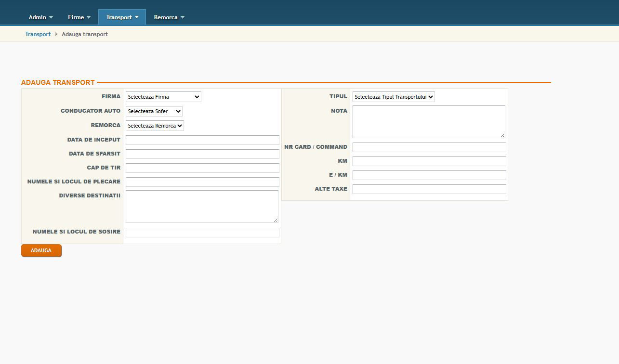Open the Firme menu
Viewport: 619px width, 364px height.
pyautogui.click(x=79, y=17)
